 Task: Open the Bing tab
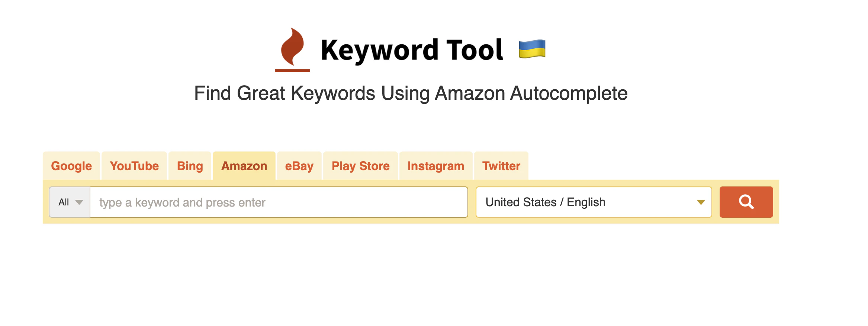(190, 166)
